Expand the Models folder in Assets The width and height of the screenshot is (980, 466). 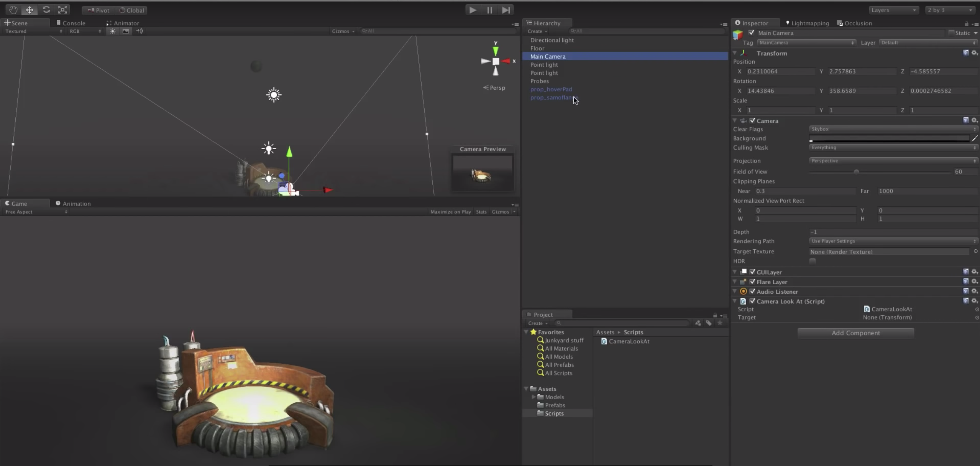pos(534,397)
